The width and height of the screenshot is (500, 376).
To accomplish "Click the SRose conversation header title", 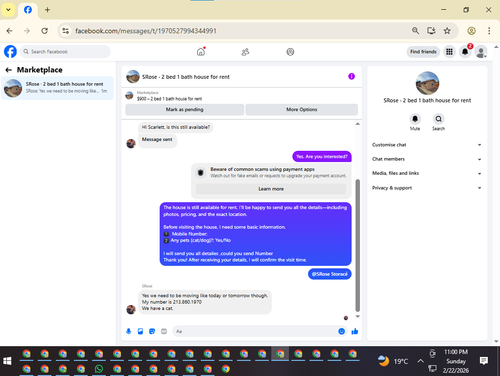I will coord(186,77).
